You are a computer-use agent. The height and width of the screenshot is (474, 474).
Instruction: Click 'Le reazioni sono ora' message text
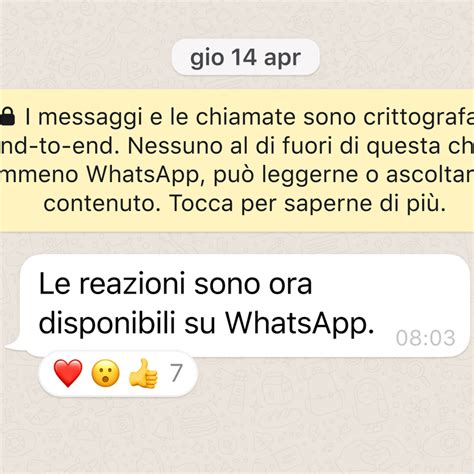(175, 284)
